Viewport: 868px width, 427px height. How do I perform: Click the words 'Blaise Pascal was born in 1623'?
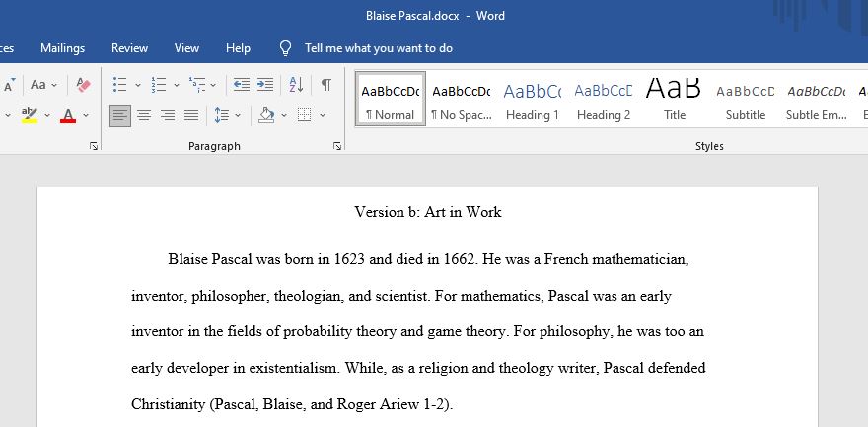(x=266, y=259)
